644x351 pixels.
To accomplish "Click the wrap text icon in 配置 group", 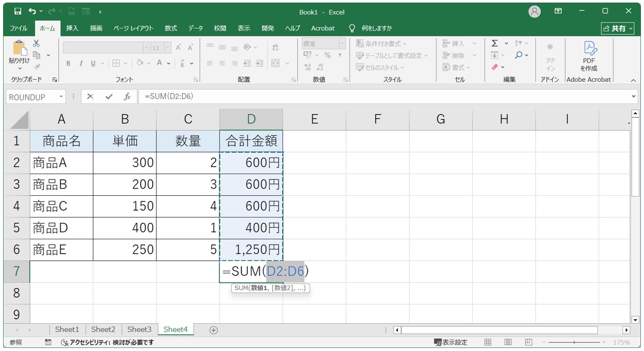I will [275, 48].
